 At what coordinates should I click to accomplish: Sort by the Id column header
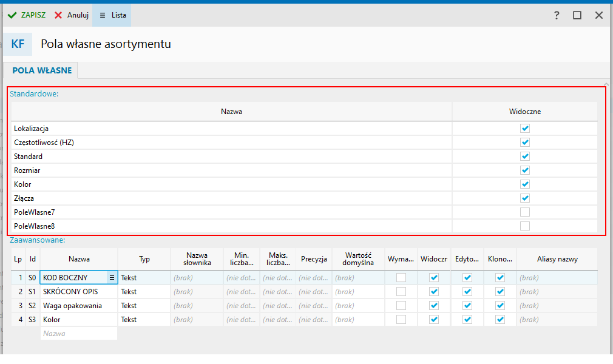(x=32, y=259)
